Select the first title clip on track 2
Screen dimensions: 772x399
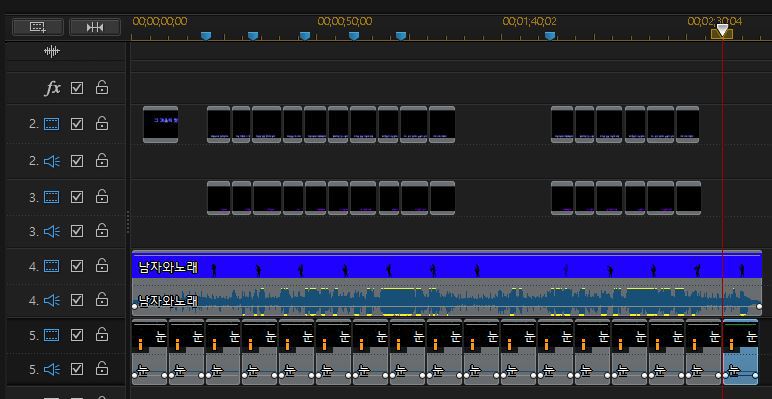click(161, 124)
